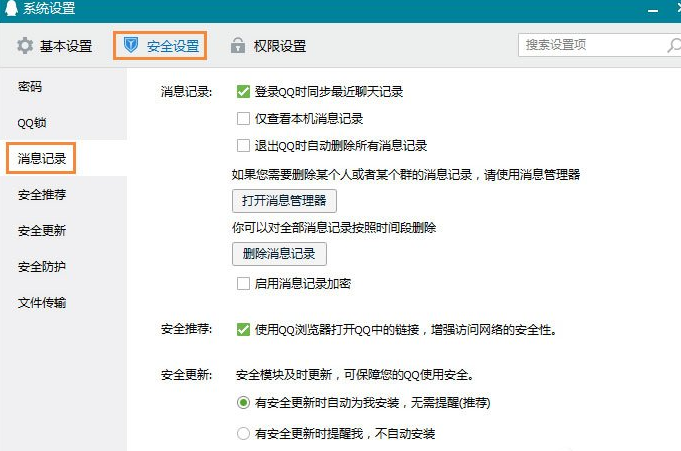Click the QQ penguin logo in title bar
Screen dimensions: 681x451
click(10, 8)
